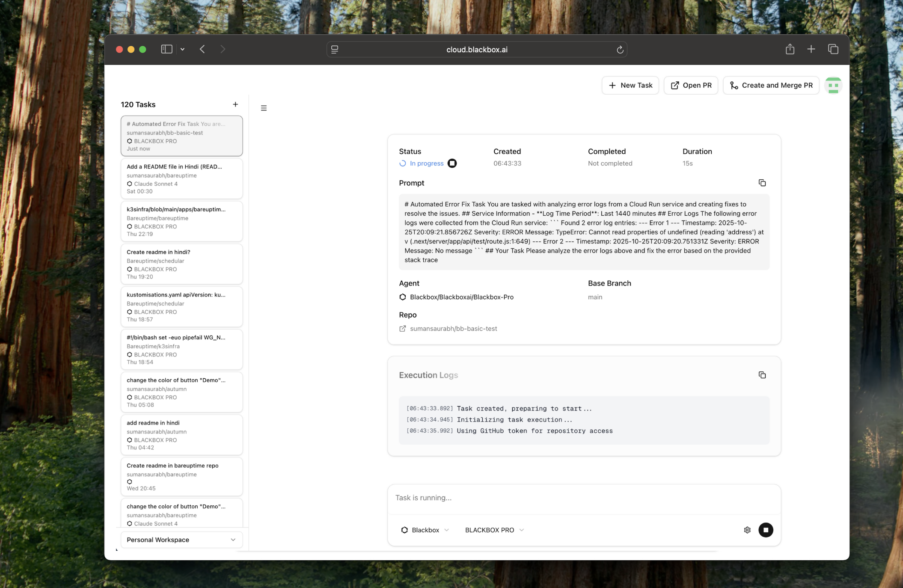The height and width of the screenshot is (588, 903).
Task: Click Create and Merge PR button
Action: (771, 85)
